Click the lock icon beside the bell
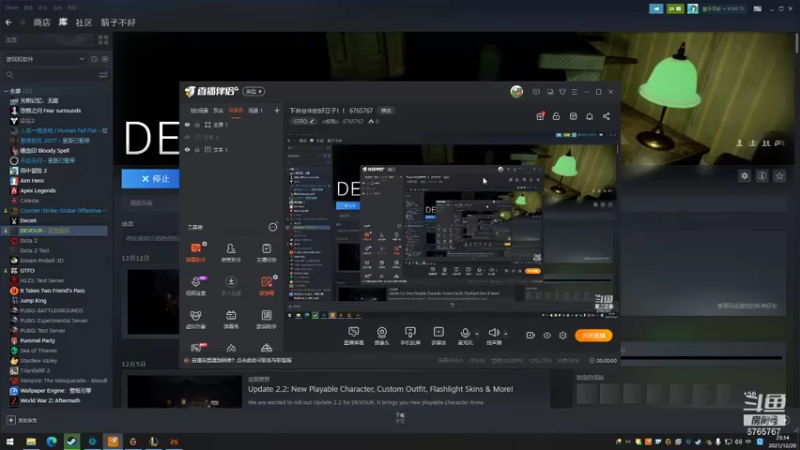This screenshot has height=450, width=800. (556, 116)
